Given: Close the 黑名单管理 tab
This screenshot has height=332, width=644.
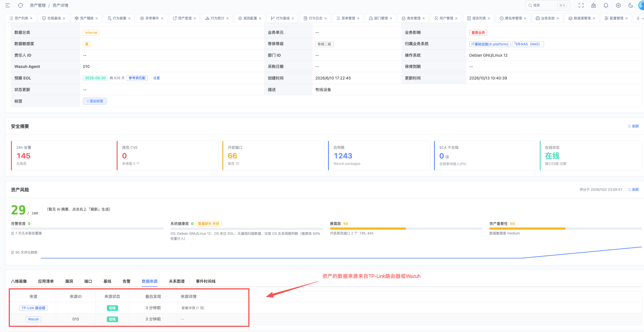Looking at the screenshot, I should (525, 18).
